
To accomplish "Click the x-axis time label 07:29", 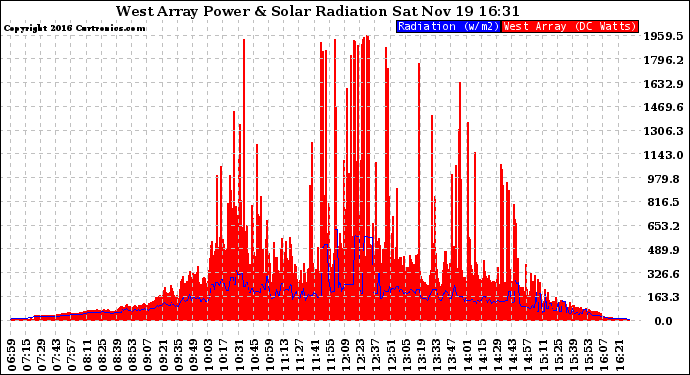I will coord(42,355).
